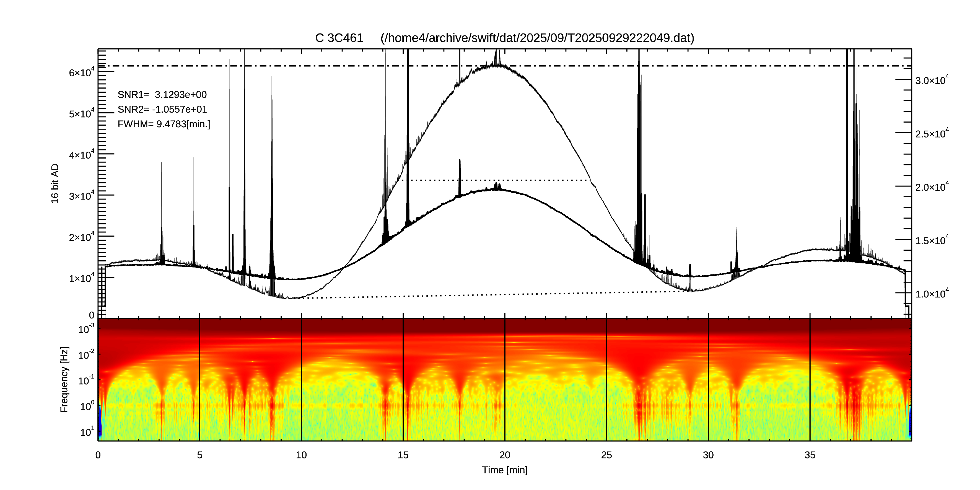Screen dimensions: 980x490
Task: Click the Time [min] axis label
Action: [x=504, y=470]
